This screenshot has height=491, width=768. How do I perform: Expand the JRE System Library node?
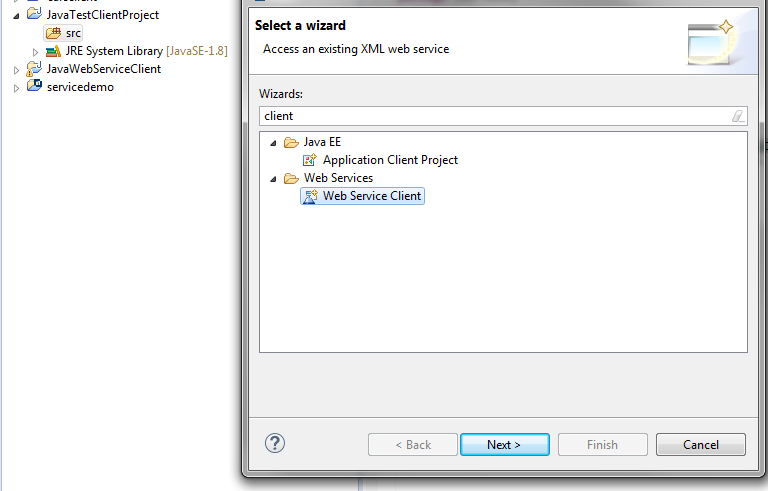click(36, 52)
